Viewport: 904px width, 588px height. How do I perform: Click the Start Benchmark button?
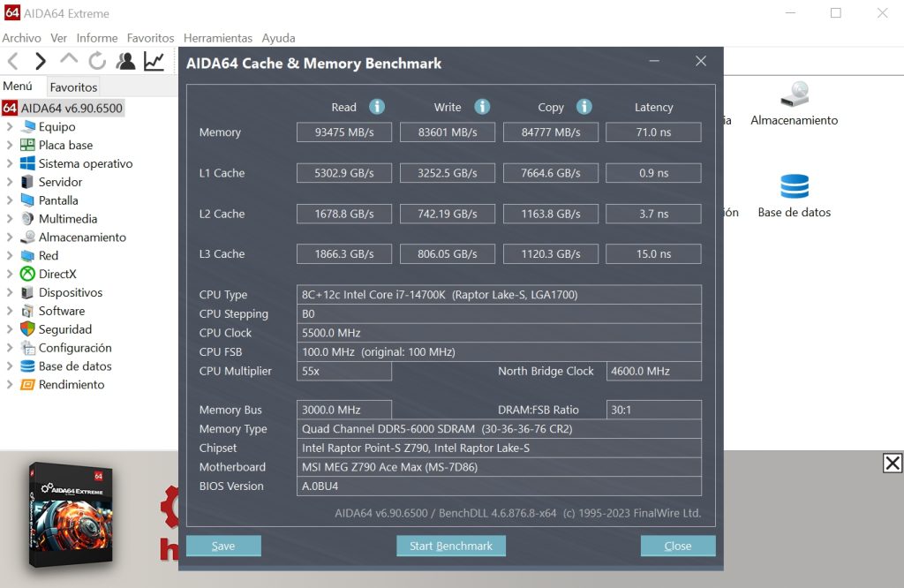coord(451,546)
